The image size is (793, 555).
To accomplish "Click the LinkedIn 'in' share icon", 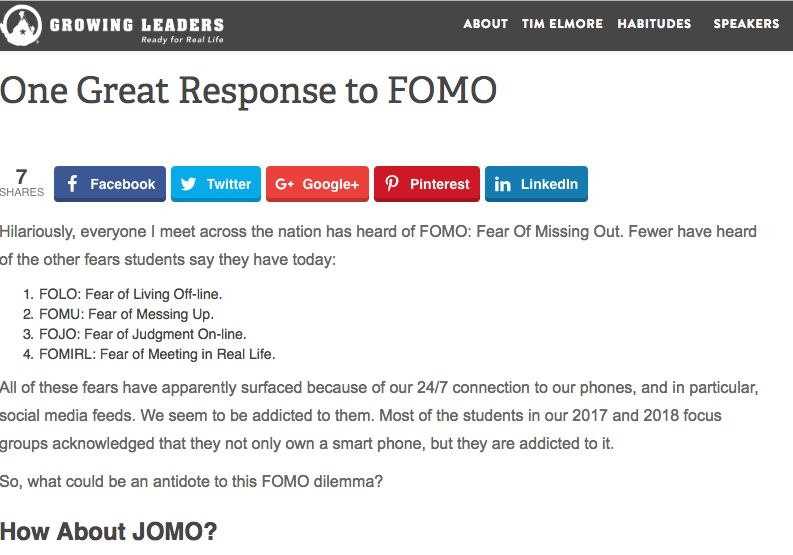I will tap(502, 184).
